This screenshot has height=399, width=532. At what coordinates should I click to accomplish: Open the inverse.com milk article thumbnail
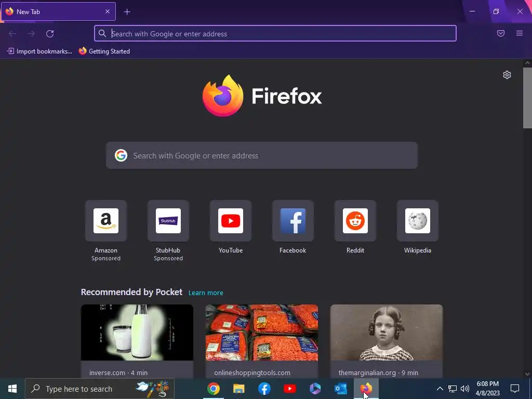point(137,332)
